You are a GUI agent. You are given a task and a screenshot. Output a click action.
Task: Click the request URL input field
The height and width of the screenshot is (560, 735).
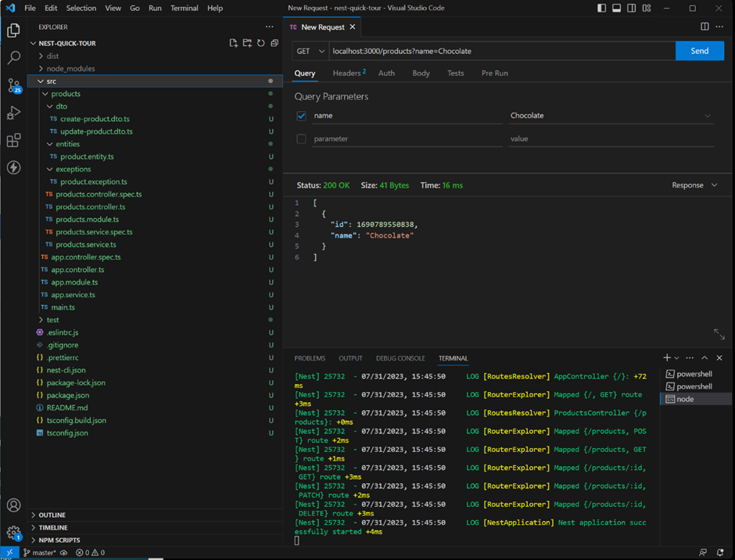tap(502, 51)
